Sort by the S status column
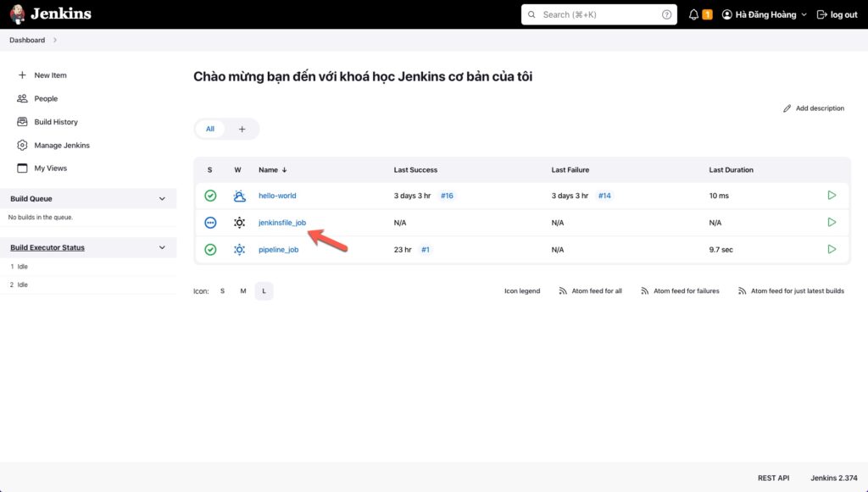Screen dimensions: 868x492 click(x=210, y=169)
